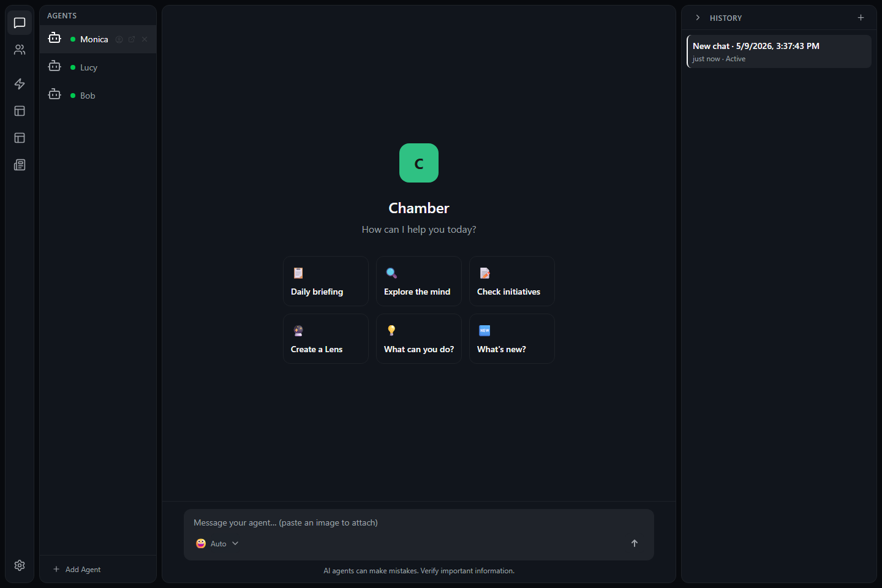
Task: Open layout icon directly above newspaper icon
Action: (x=20, y=138)
